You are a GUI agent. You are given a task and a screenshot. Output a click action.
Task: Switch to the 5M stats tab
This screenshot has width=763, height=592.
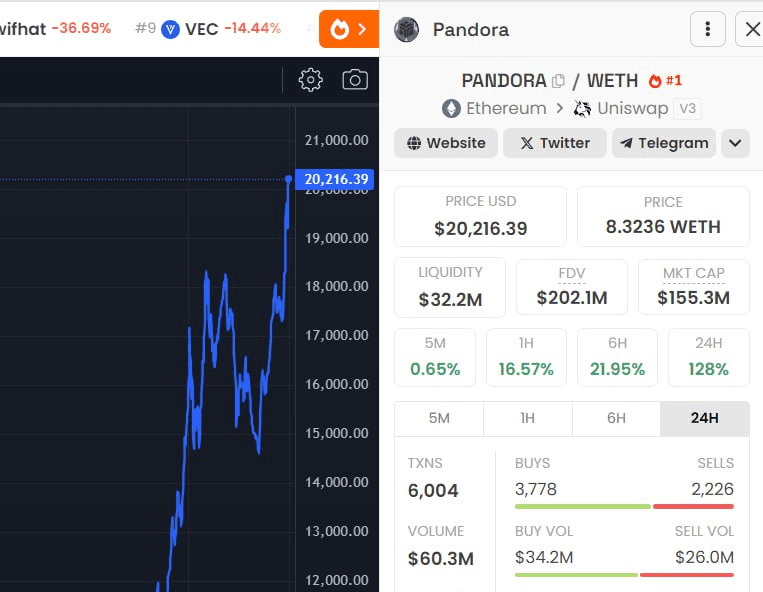click(439, 418)
